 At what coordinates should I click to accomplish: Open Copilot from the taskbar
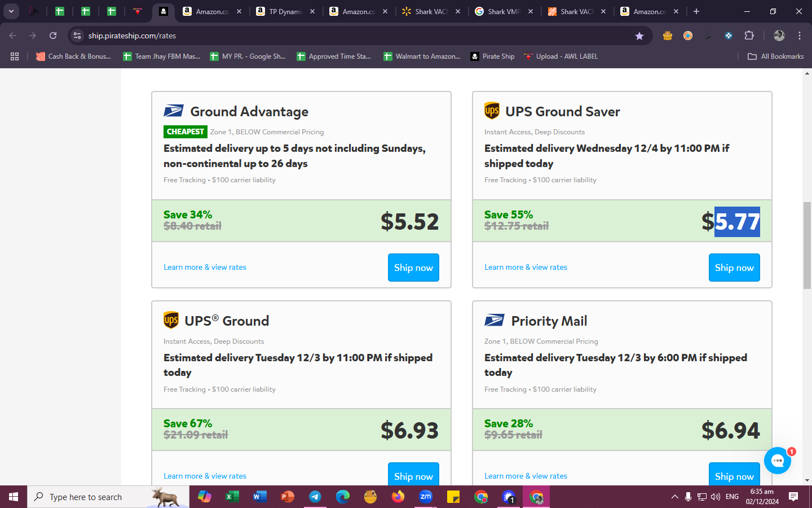tap(204, 497)
